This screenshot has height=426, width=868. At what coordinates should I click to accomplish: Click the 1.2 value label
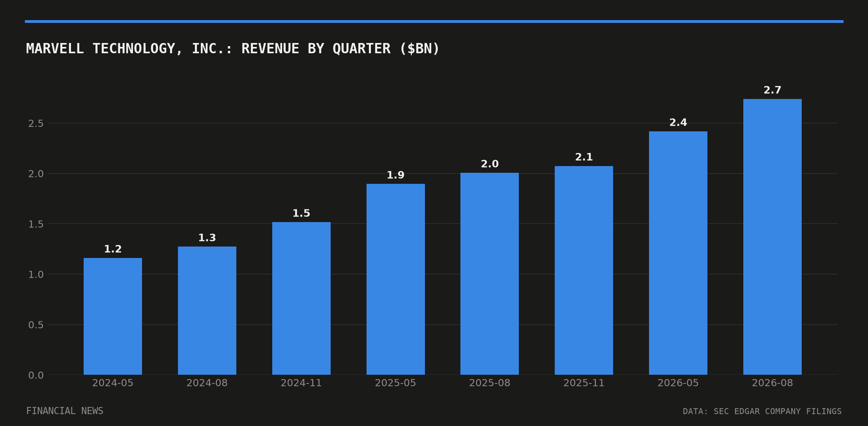pyautogui.click(x=113, y=249)
